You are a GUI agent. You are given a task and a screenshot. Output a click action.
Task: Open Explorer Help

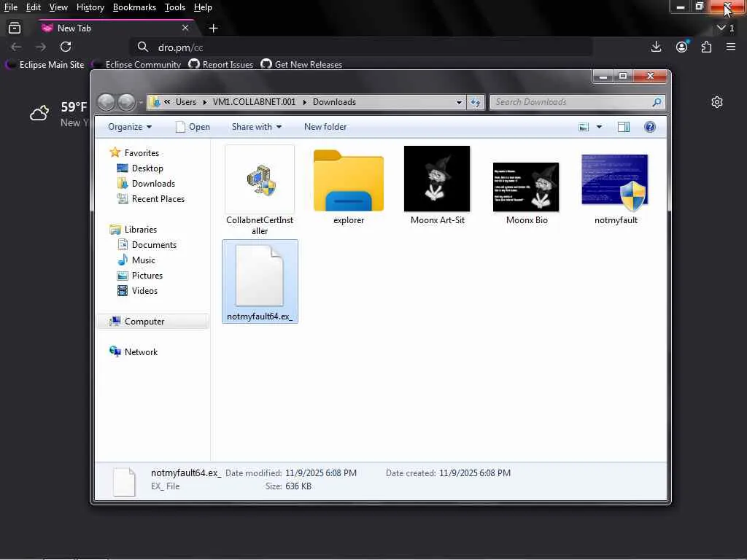pos(649,127)
